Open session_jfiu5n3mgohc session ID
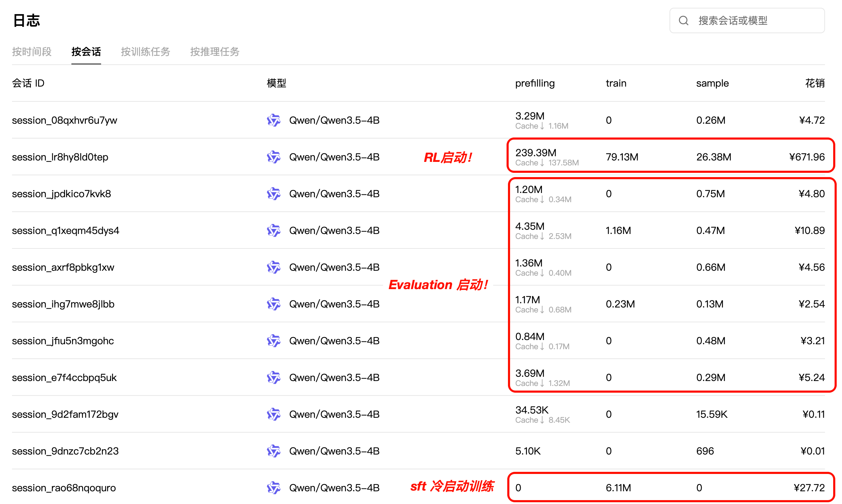Image resolution: width=842 pixels, height=504 pixels. tap(63, 341)
